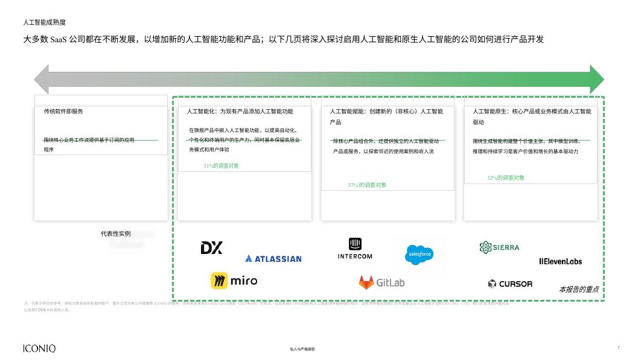Click the Sierra logo
Screen dimensions: 644x362
click(499, 247)
